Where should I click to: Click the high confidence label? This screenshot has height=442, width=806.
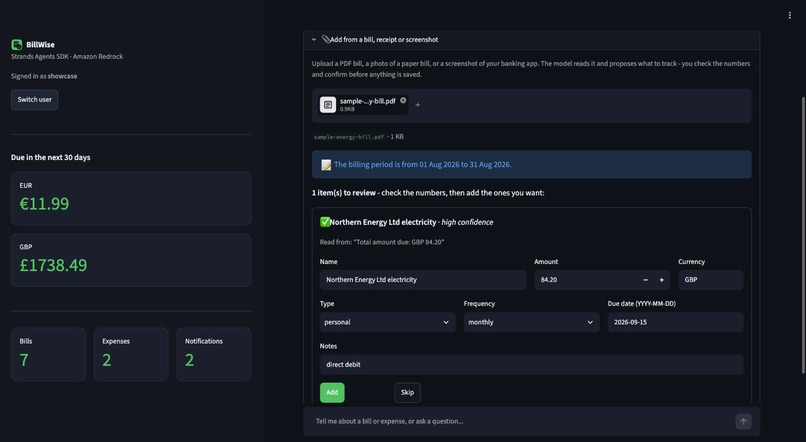(467, 222)
